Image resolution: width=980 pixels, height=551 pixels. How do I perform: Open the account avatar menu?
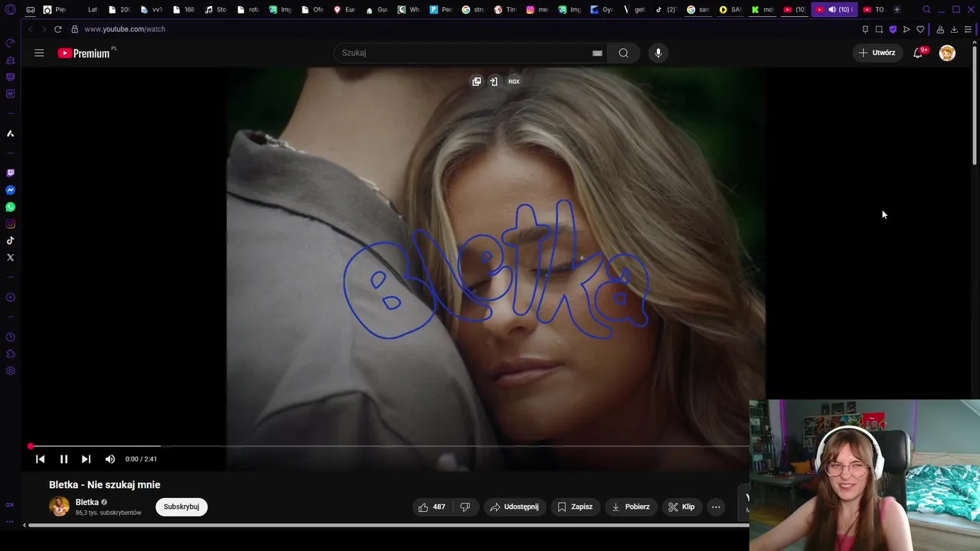point(947,53)
